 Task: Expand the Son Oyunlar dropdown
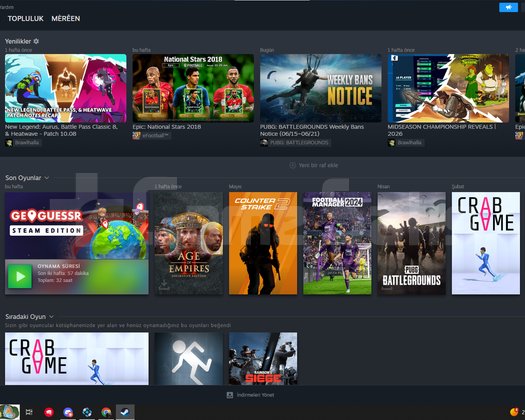(47, 178)
